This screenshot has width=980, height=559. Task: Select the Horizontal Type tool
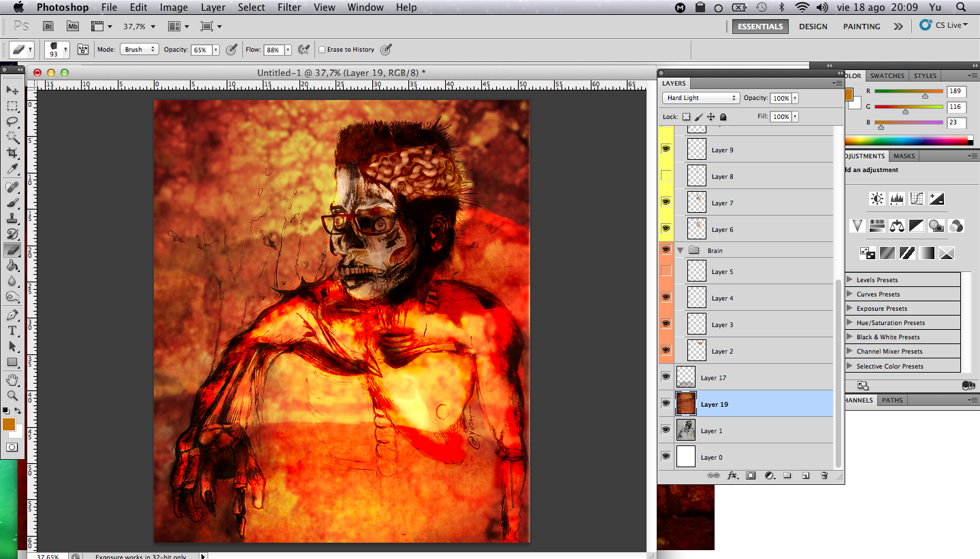(12, 331)
